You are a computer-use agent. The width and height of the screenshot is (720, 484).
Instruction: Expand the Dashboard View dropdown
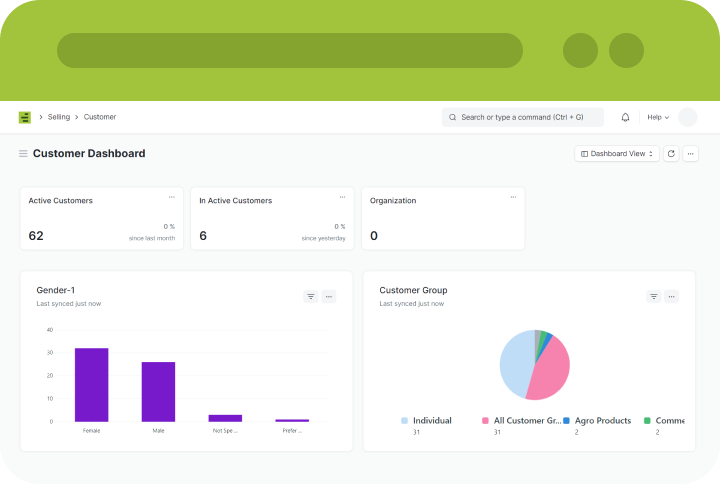tap(617, 154)
